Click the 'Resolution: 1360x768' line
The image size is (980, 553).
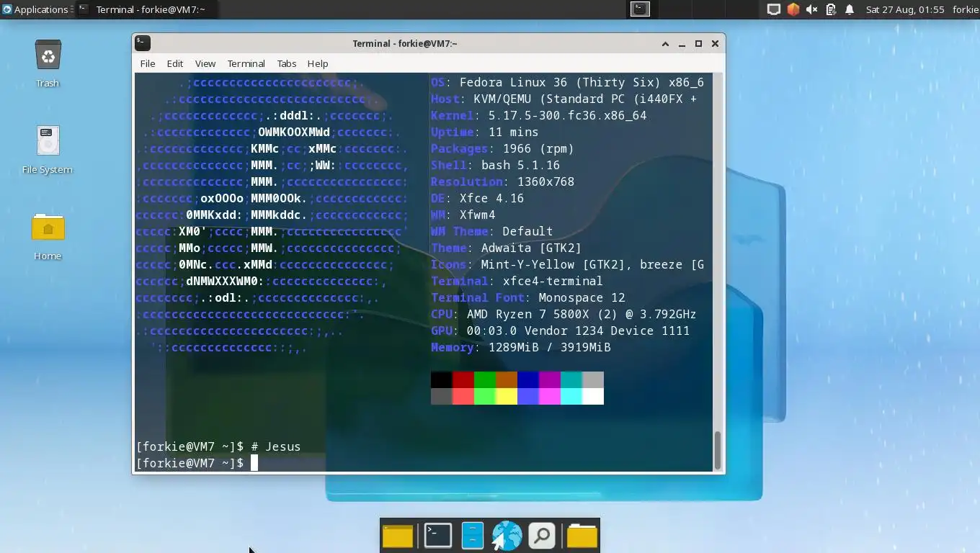point(502,181)
